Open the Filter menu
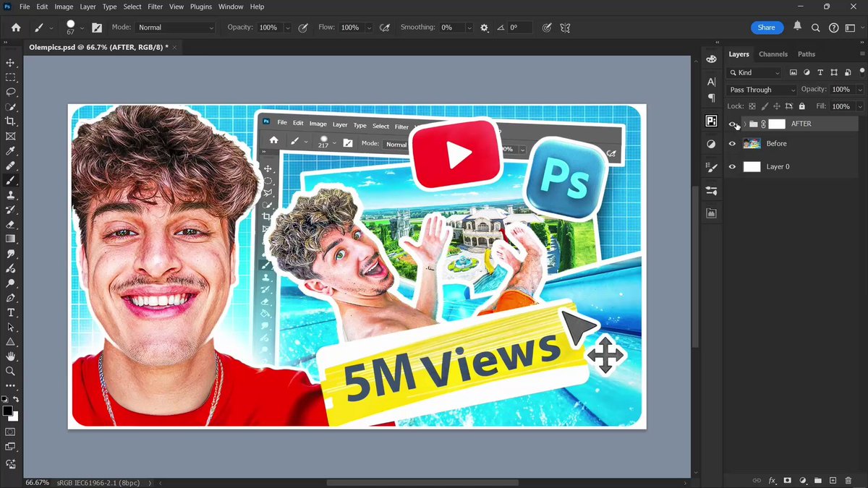The height and width of the screenshot is (488, 868). (155, 7)
